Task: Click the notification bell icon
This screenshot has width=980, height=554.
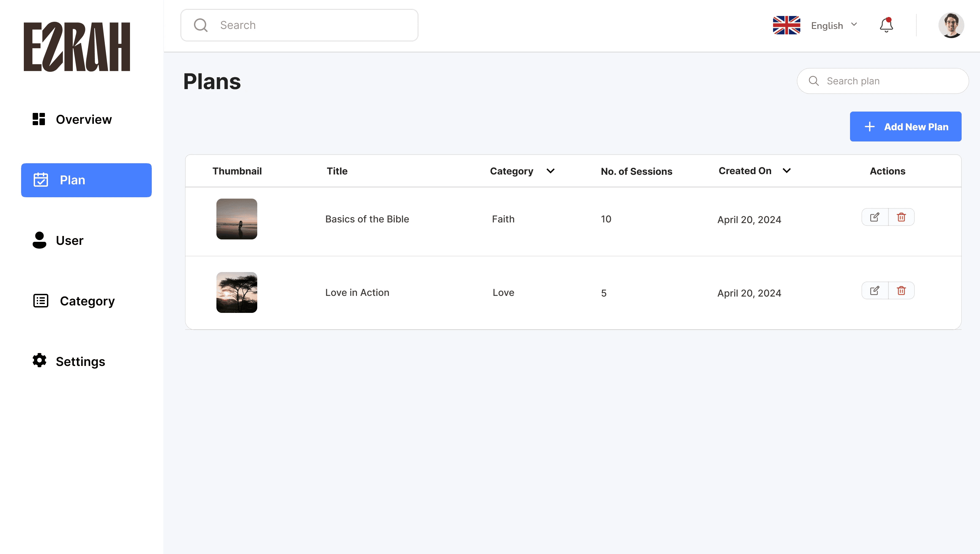Action: pyautogui.click(x=886, y=25)
